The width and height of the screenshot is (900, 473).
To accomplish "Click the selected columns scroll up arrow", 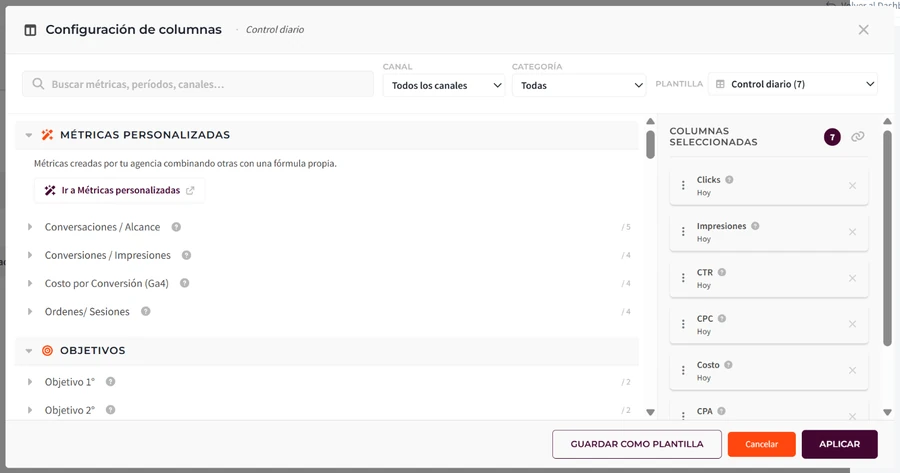I will point(887,121).
